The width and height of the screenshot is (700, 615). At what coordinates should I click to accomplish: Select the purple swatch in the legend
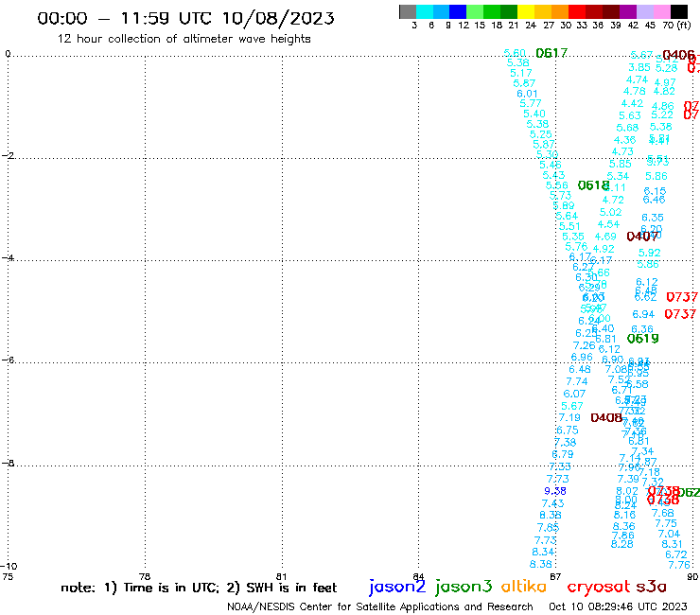(x=628, y=11)
